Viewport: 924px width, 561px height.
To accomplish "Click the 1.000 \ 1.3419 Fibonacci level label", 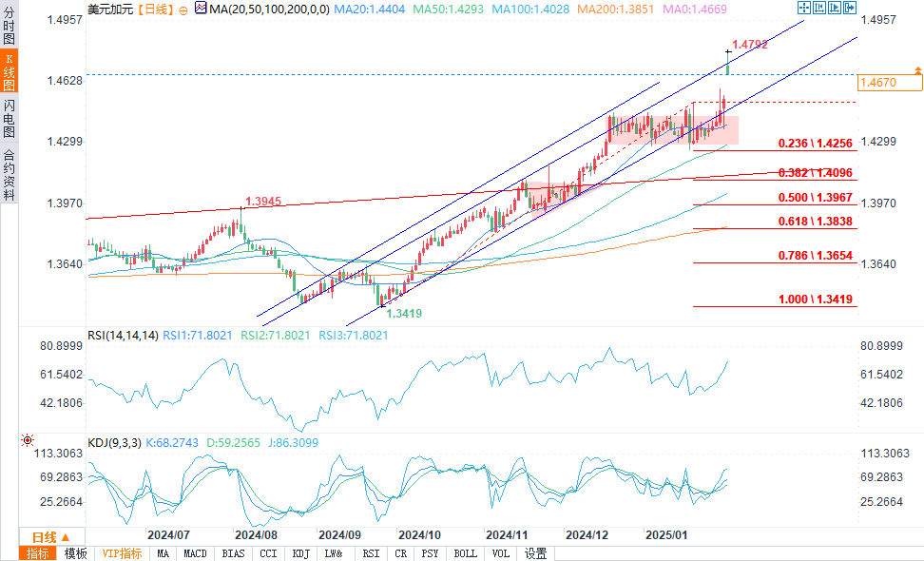I will pyautogui.click(x=816, y=300).
